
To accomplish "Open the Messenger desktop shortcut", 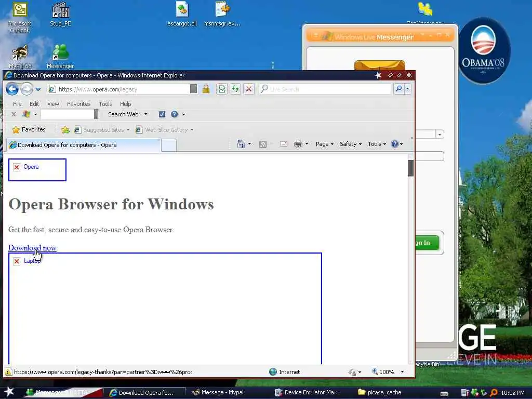I will [x=60, y=57].
